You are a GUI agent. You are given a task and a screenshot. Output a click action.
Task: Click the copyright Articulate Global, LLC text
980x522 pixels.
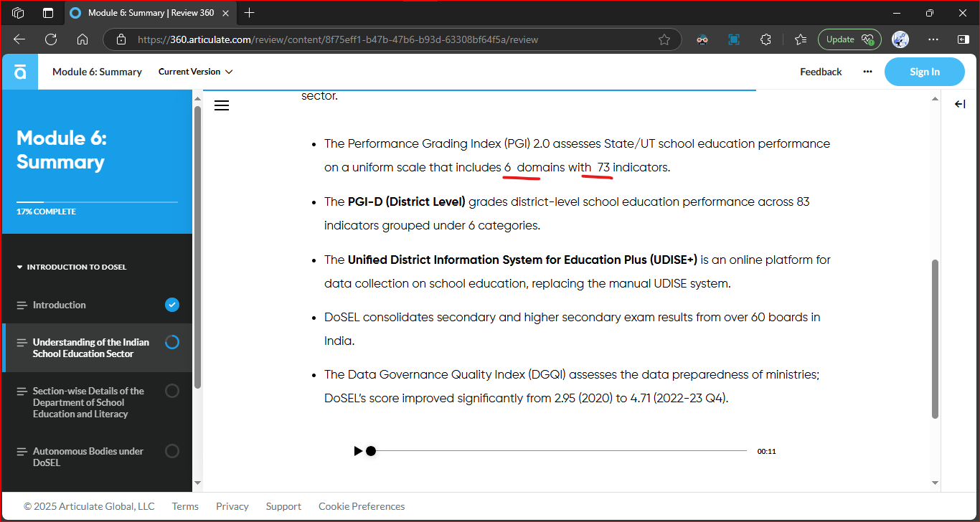pyautogui.click(x=89, y=506)
